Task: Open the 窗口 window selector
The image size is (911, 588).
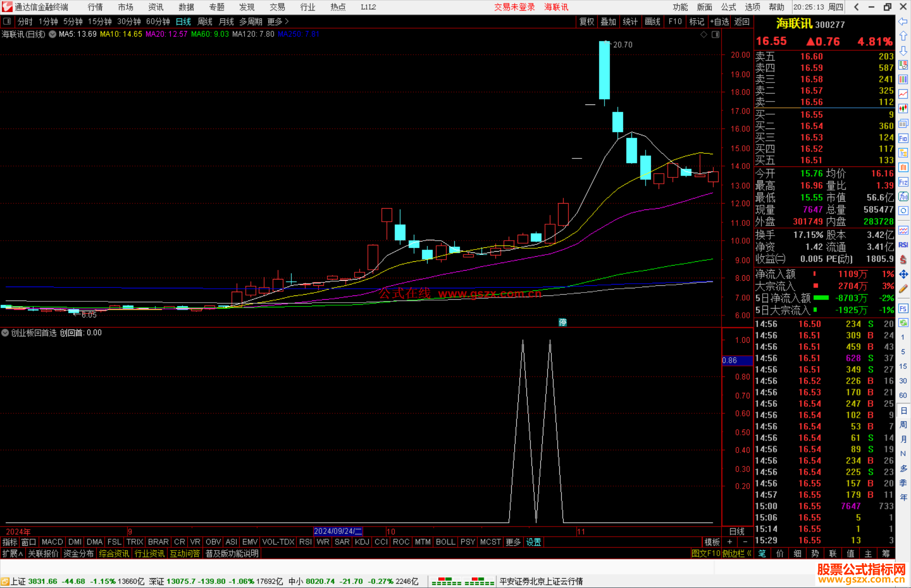Action: (x=29, y=542)
